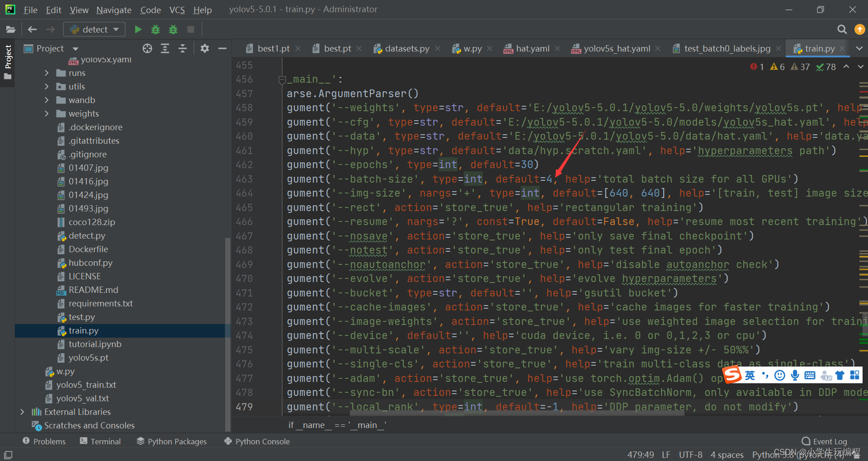Select opened file crosshair icon in Project
The height and width of the screenshot is (461, 868).
coord(147,48)
